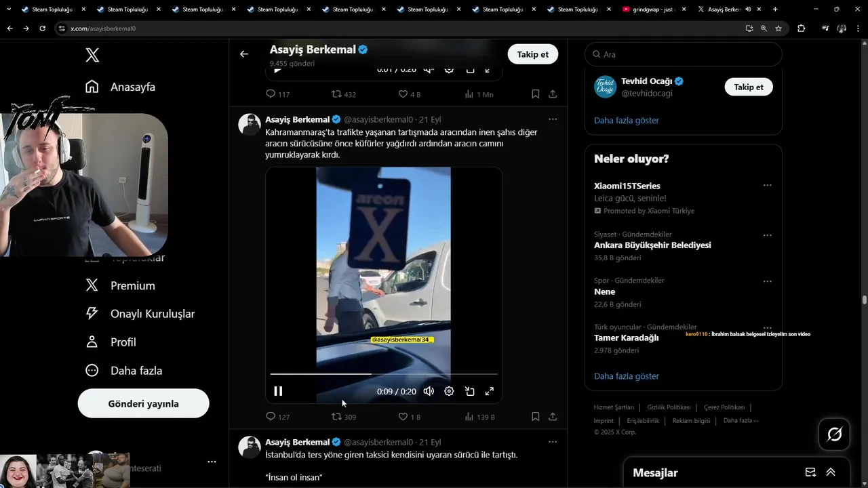Follow Tevhid Ocağı with Takip et
Viewport: 868px width, 488px height.
749,87
